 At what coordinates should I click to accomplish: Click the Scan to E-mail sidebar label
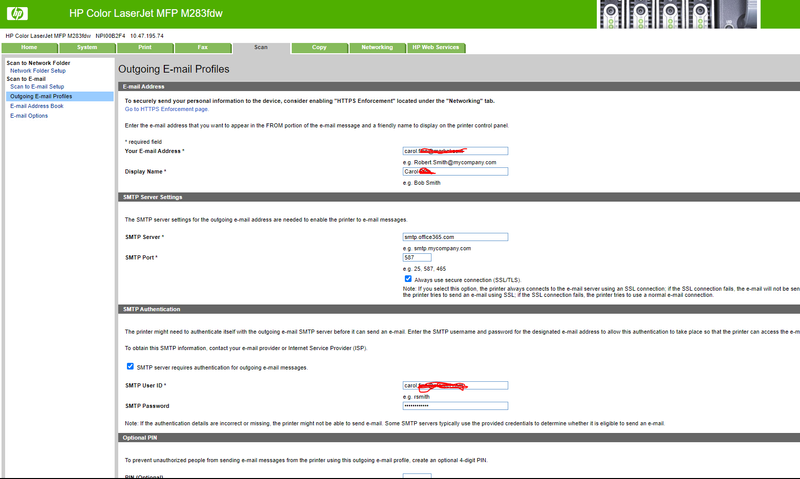(26, 79)
